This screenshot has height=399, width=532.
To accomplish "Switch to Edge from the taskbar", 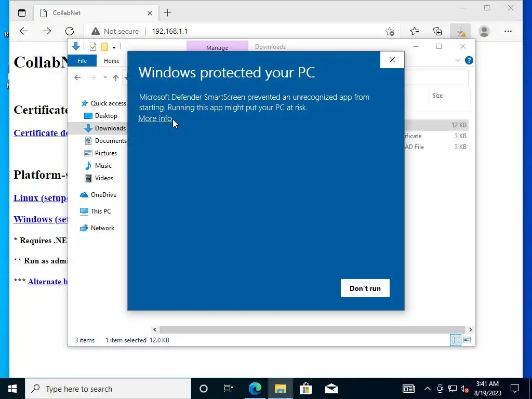I will [x=255, y=389].
